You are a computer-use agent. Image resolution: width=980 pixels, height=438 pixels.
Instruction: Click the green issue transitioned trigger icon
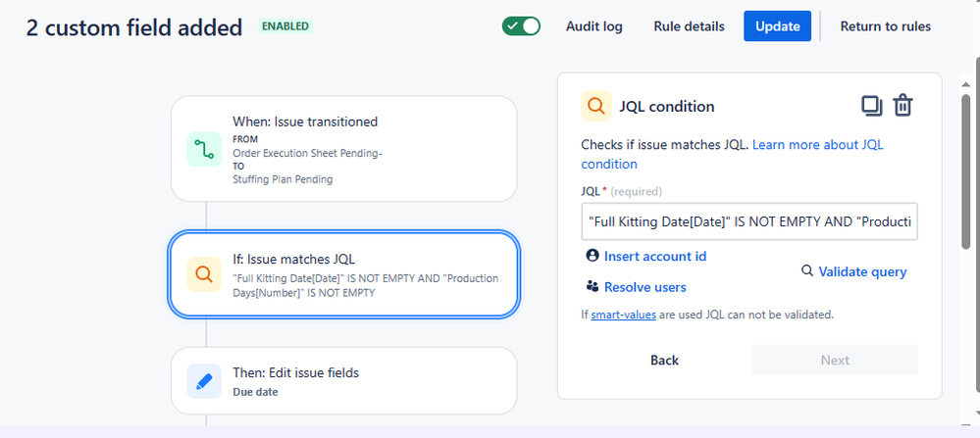[204, 149]
